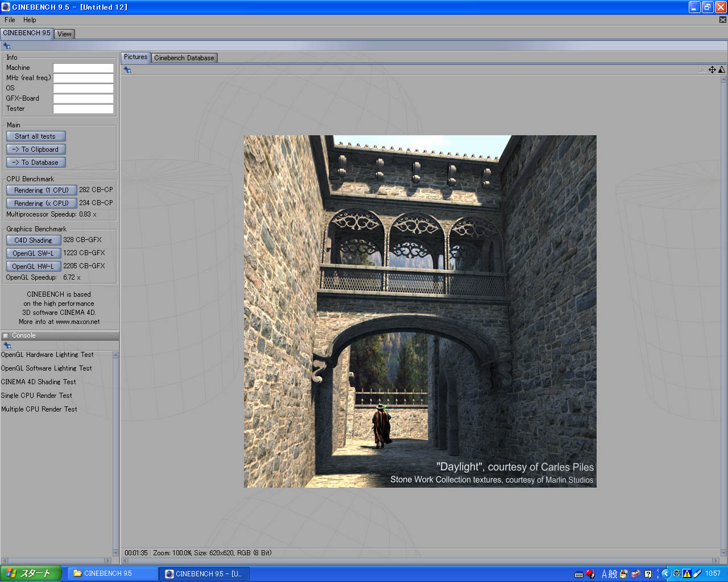
Task: Click the headphones tray icon
Action: pyautogui.click(x=676, y=573)
